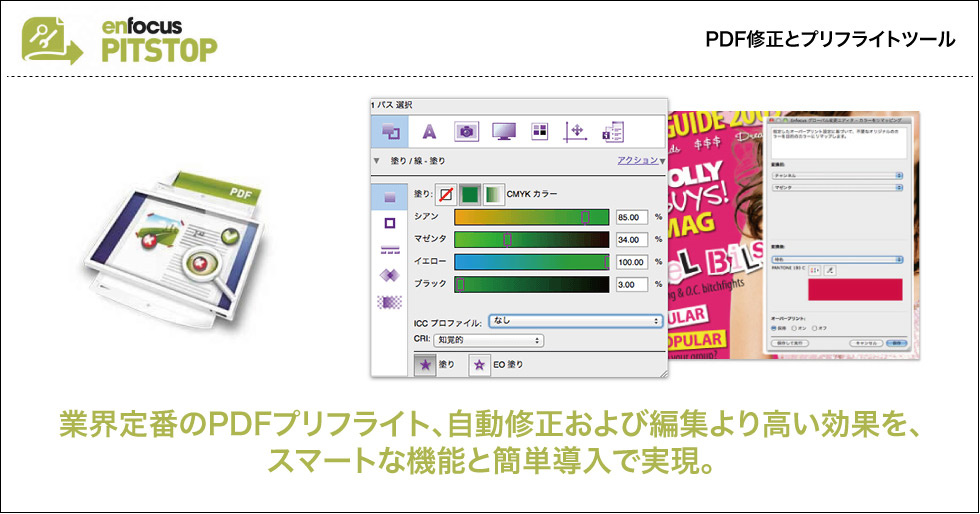Select the overlapping diamonds transparency sub-tab icon
Image resolution: width=980 pixels, height=514 pixels.
389,275
